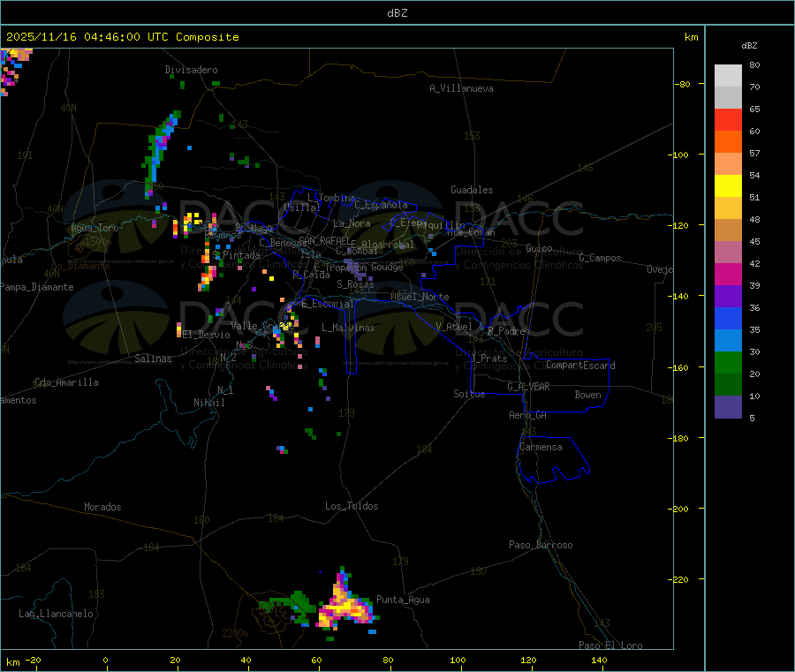Click the SAN_RAFAEL city label
This screenshot has width=795, height=672.
pyautogui.click(x=324, y=240)
